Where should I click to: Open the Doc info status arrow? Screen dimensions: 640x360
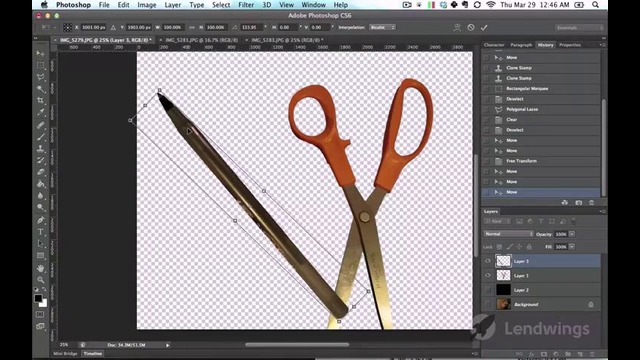click(x=167, y=345)
